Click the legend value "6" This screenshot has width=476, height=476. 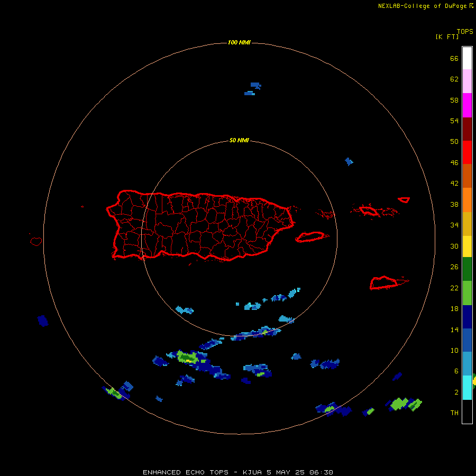456,371
